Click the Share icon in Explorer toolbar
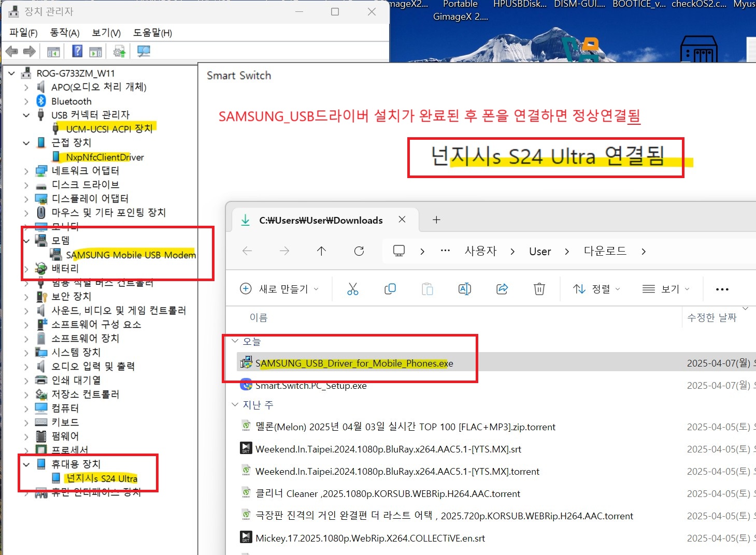This screenshot has height=555, width=756. click(x=502, y=289)
